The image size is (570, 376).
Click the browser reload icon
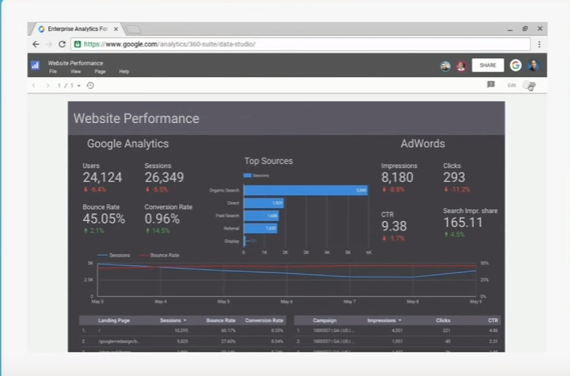tap(62, 44)
